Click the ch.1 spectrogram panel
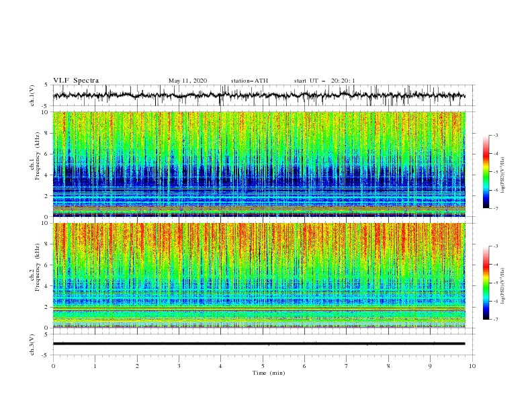Screen dimensions: 532x411 point(259,164)
